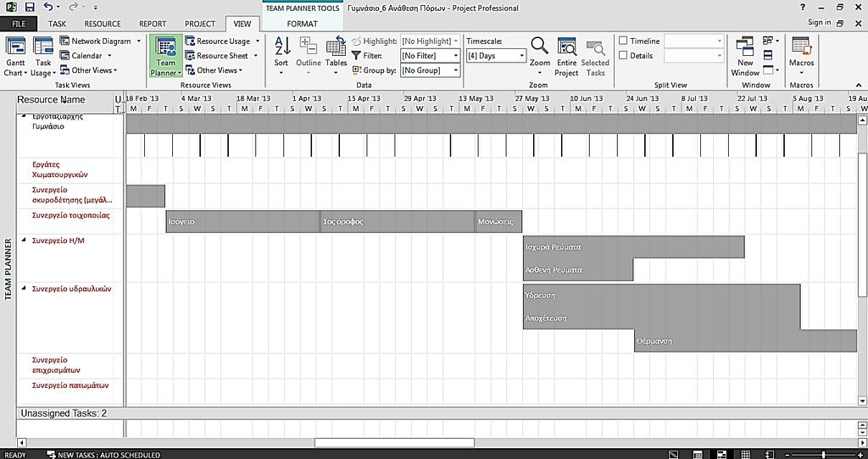Switch to the TASK ribbon tab

(x=57, y=24)
